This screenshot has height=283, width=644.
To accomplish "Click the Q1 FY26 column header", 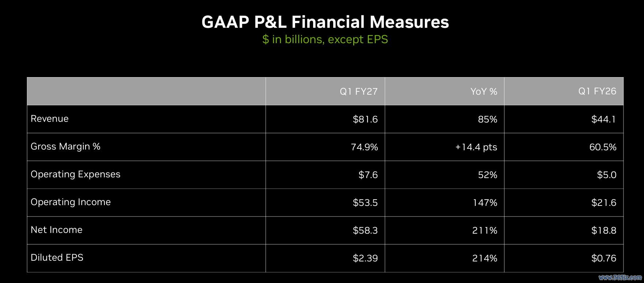I will (597, 91).
